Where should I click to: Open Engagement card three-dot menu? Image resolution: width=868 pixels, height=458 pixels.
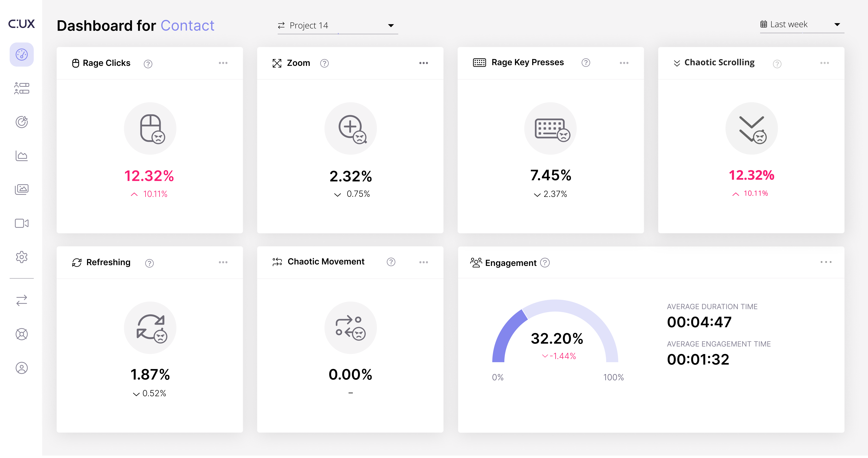(x=826, y=262)
